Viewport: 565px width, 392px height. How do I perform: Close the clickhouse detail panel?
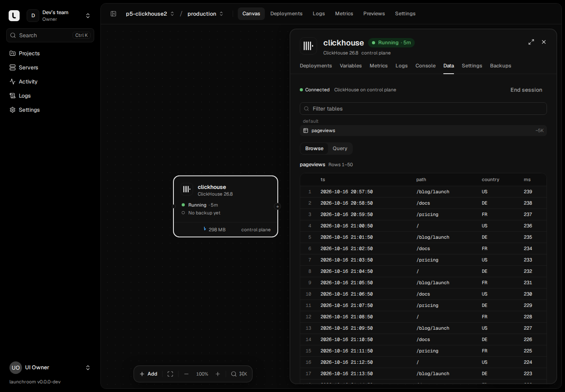[544, 42]
